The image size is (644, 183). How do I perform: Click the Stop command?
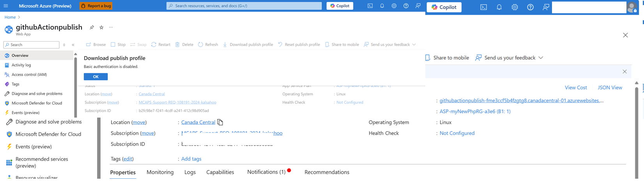point(118,44)
